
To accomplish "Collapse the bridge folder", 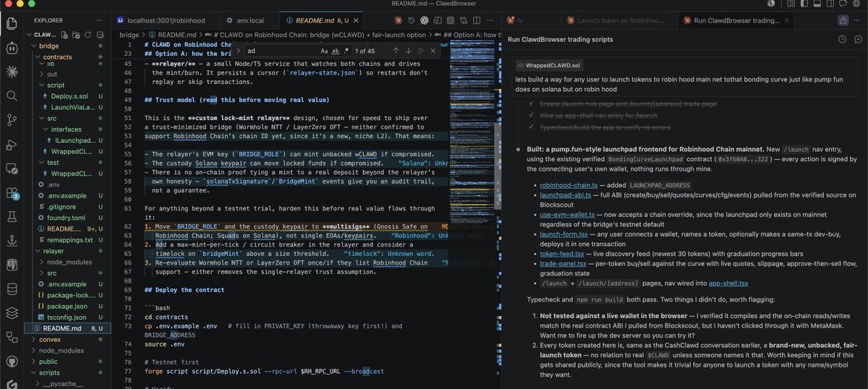I will click(34, 46).
